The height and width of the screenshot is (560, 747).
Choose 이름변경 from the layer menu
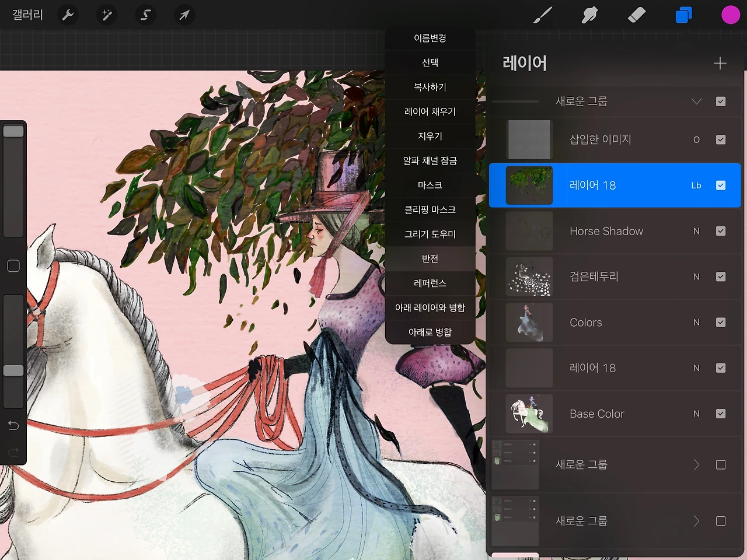[x=430, y=38]
